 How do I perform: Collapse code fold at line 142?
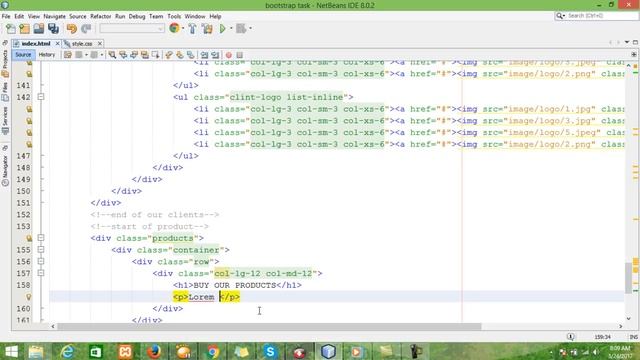pos(41,97)
